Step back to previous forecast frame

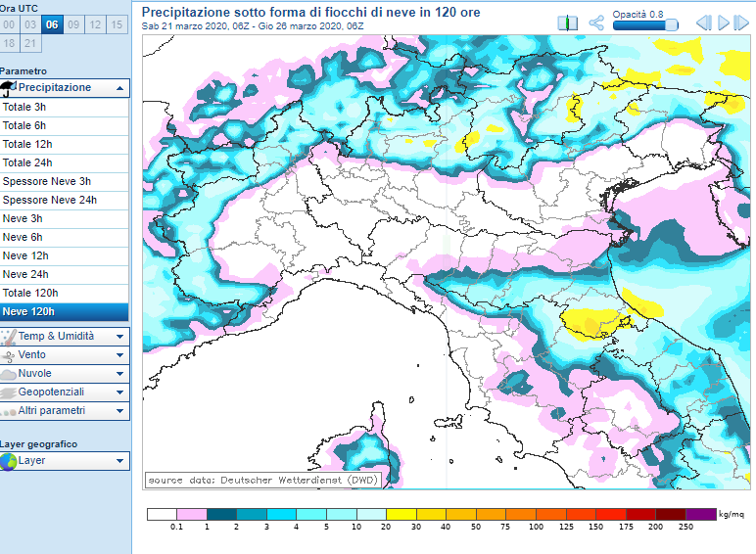tap(703, 23)
